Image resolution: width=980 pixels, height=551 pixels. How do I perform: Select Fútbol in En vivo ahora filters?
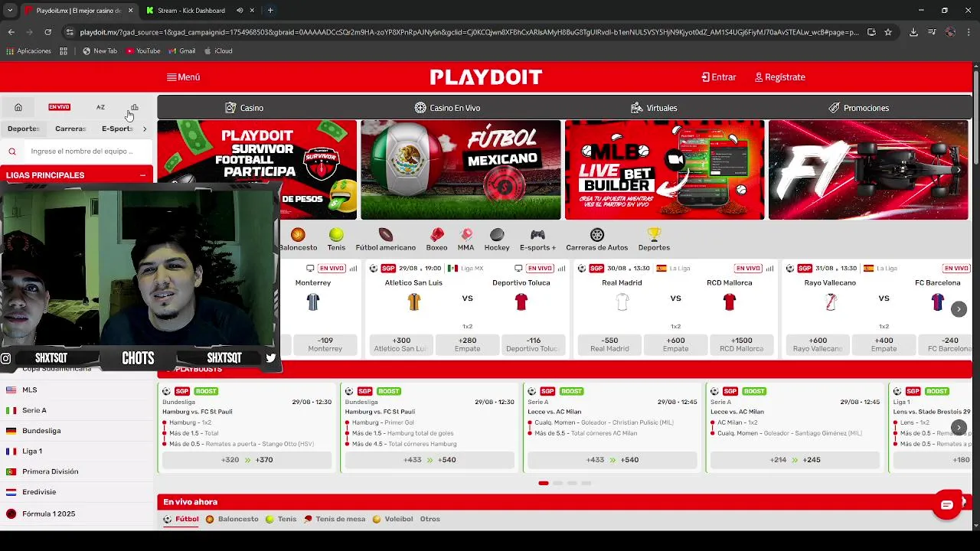click(181, 519)
